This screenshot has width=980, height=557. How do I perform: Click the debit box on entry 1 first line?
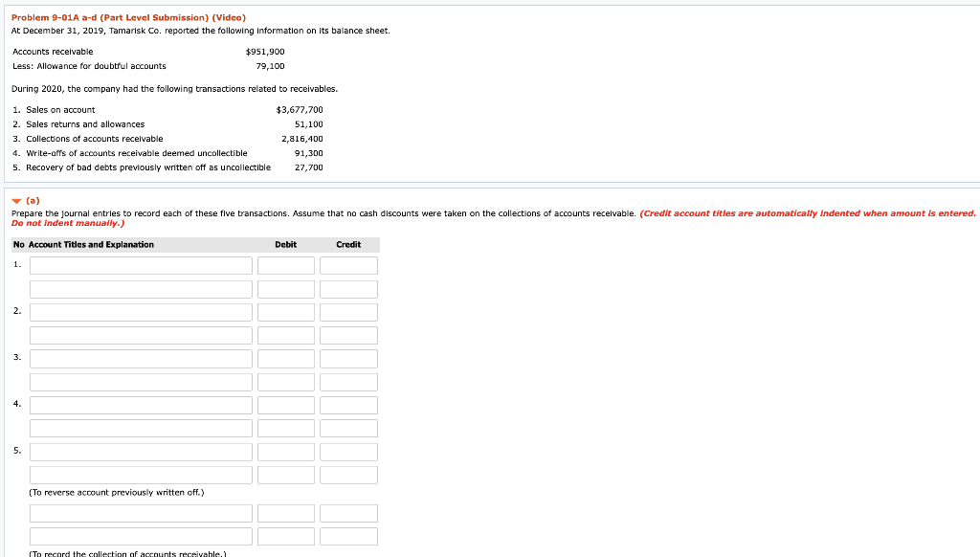(x=286, y=265)
